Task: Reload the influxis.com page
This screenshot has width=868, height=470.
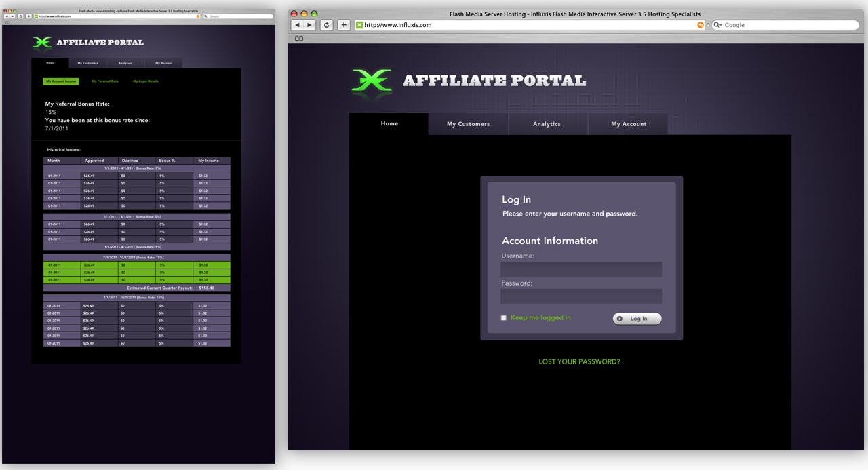Action: click(326, 24)
